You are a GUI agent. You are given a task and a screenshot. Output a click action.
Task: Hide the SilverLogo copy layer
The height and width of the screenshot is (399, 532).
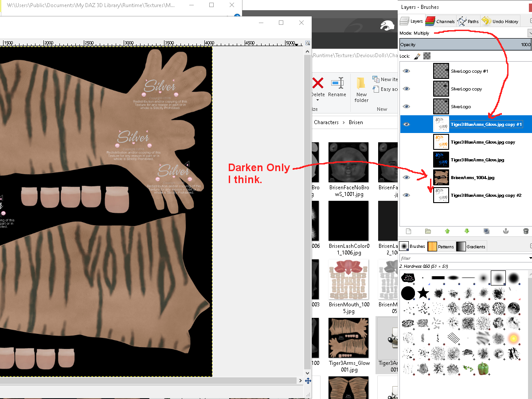pyautogui.click(x=406, y=89)
